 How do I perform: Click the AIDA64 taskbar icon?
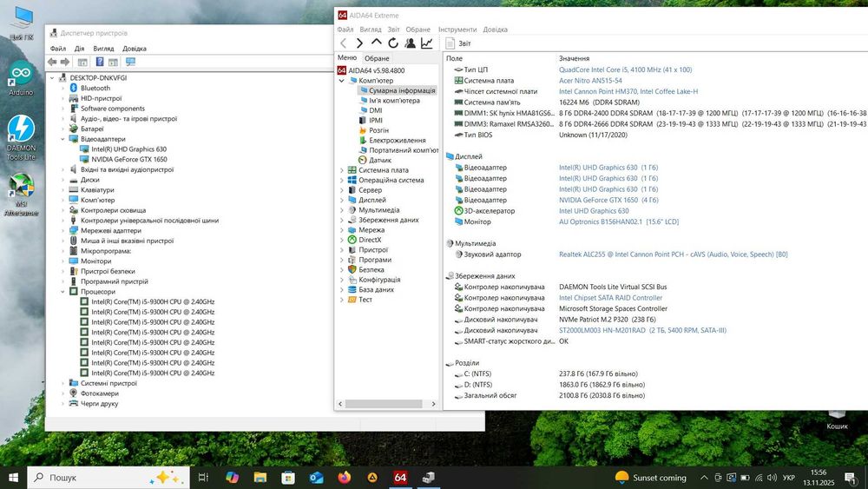(400, 478)
